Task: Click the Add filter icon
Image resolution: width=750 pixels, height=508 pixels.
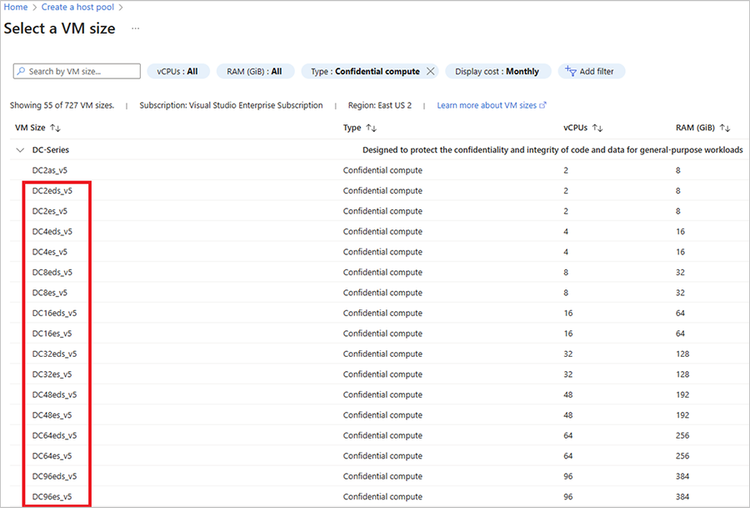Action: tap(571, 72)
